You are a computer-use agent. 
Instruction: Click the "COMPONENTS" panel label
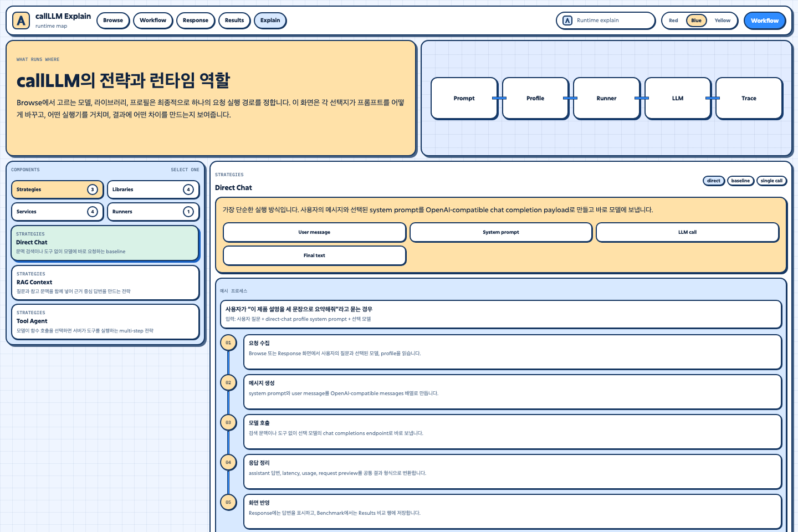click(x=25, y=170)
